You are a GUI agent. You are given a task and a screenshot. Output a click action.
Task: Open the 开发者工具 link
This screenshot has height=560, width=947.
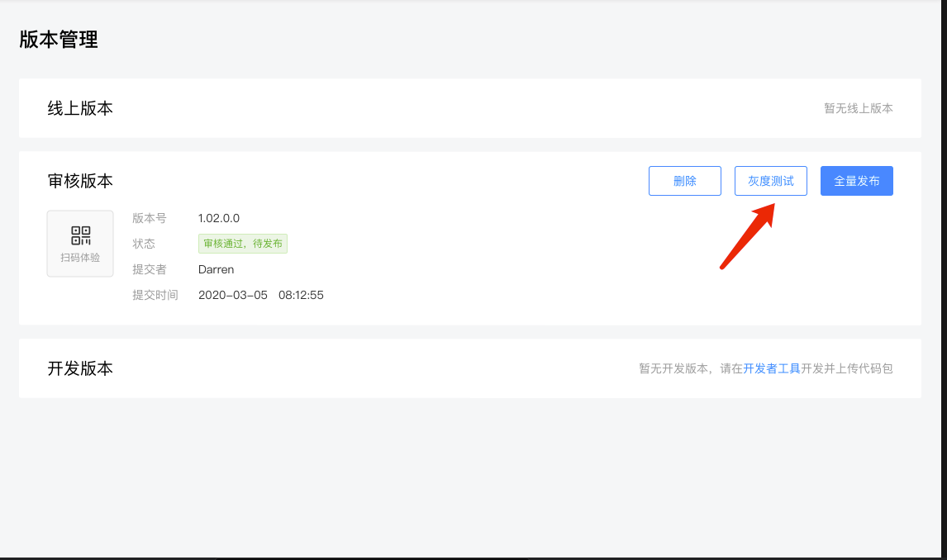coord(772,368)
